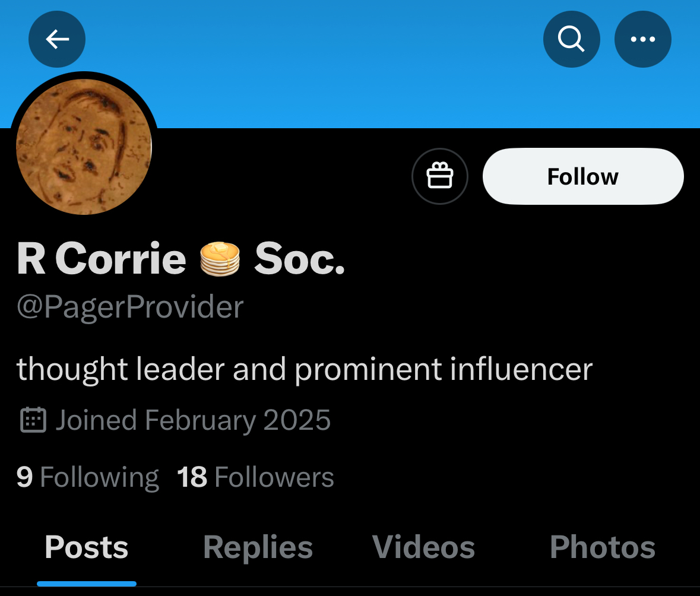
Task: Switch to the Posts tab
Action: pos(87,547)
